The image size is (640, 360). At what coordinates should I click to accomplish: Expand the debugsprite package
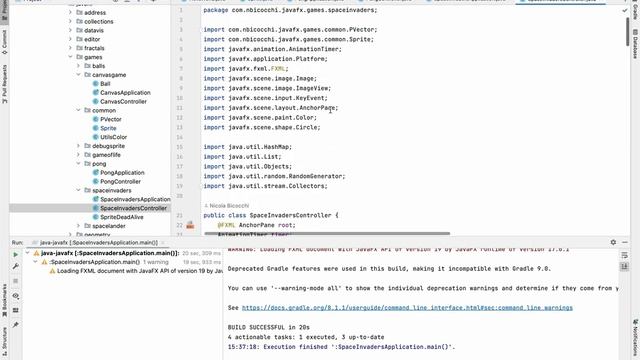point(78,146)
